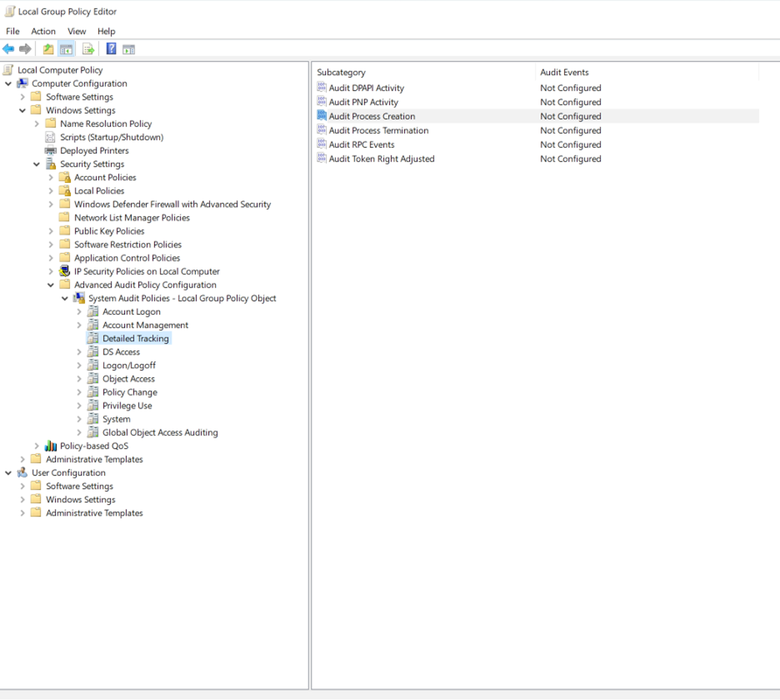Open the View menu
This screenshot has width=780, height=700.
[x=77, y=31]
